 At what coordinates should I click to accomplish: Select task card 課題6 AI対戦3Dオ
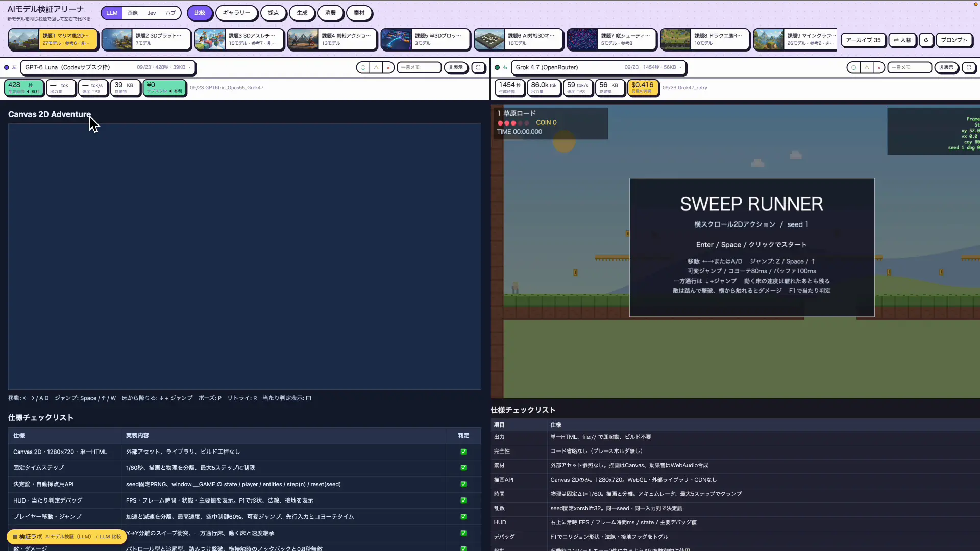(519, 39)
